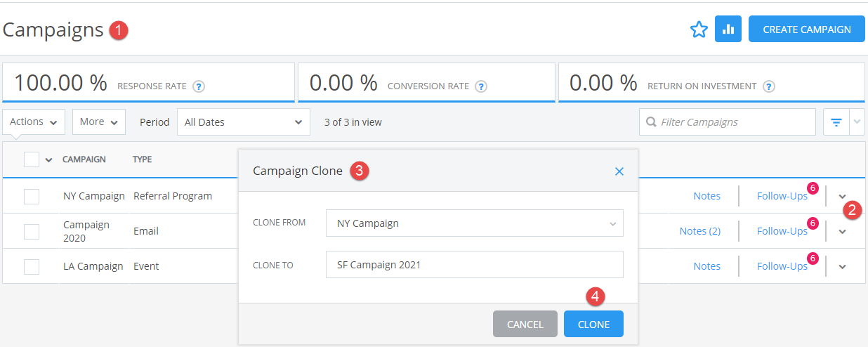Open help icon for Conversion Rate
Screen dimensions: 868x347
tap(481, 86)
